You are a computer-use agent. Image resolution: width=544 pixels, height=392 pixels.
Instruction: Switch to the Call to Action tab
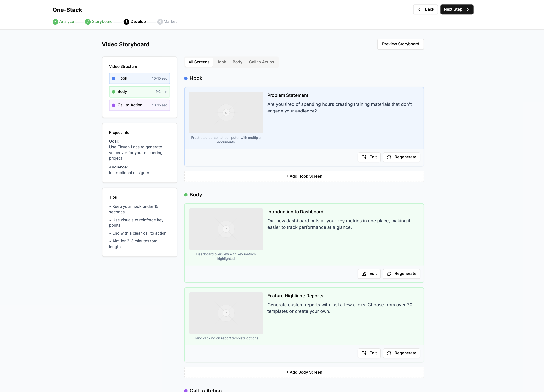pos(261,62)
